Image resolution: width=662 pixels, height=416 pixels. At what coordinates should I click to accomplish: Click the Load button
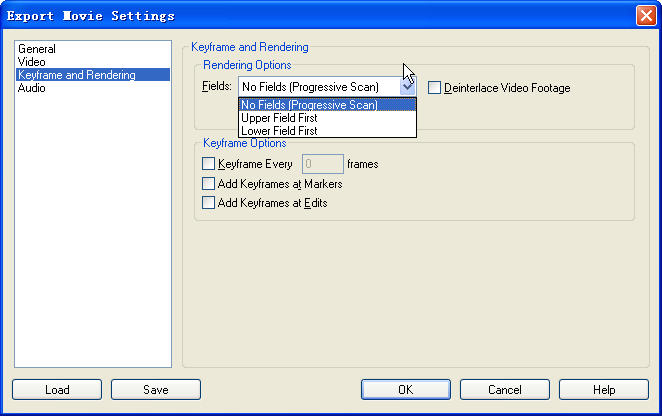coord(57,389)
